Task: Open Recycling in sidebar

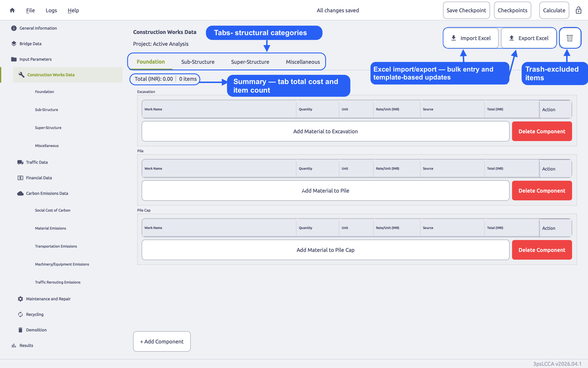Action: point(35,314)
